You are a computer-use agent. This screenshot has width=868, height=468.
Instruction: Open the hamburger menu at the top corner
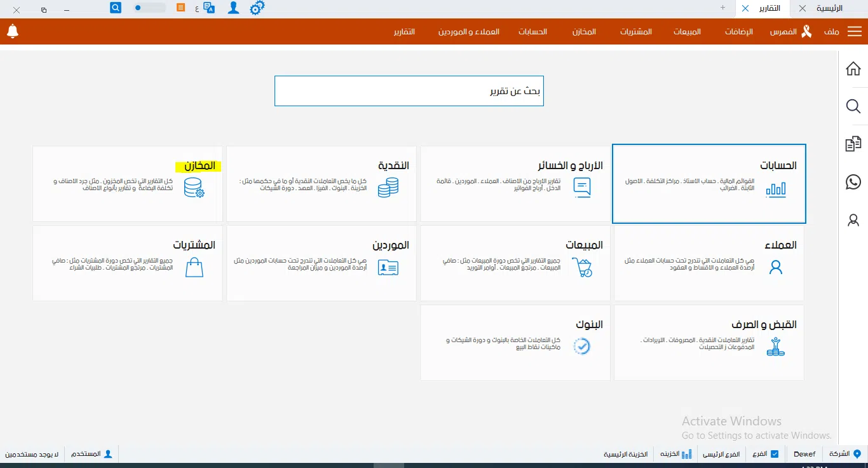855,31
